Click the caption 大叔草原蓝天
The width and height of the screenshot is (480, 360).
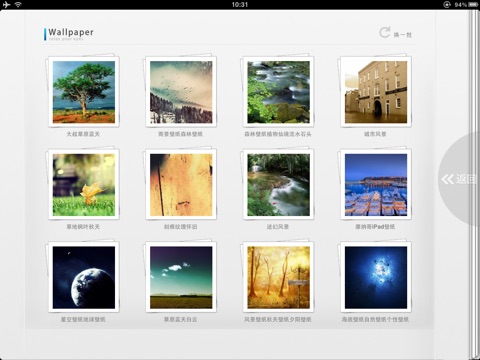tap(83, 134)
